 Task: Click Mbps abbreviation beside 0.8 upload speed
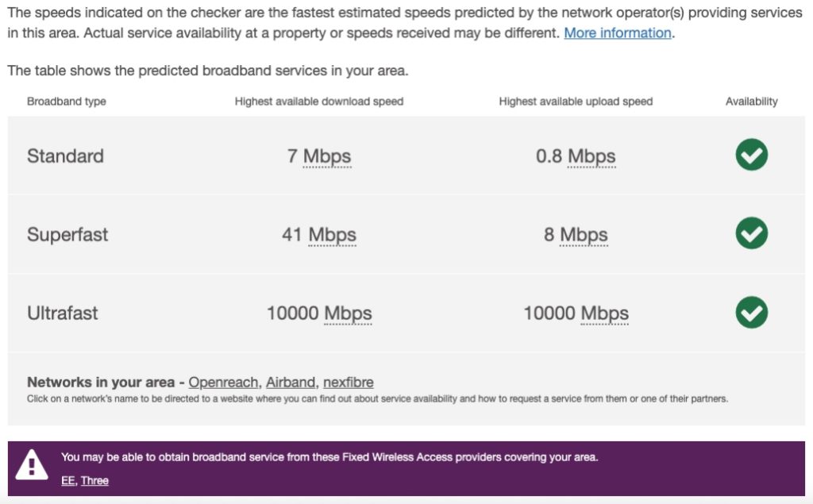tap(591, 156)
